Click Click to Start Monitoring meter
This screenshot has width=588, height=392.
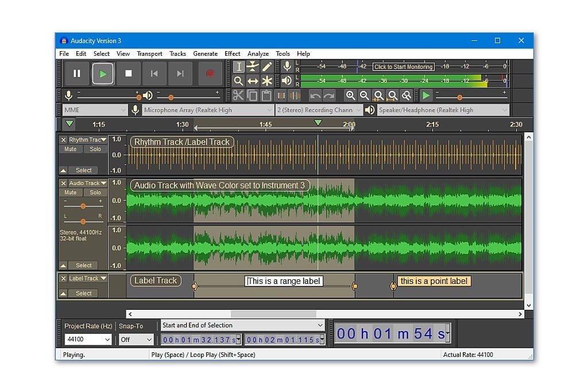click(x=404, y=67)
